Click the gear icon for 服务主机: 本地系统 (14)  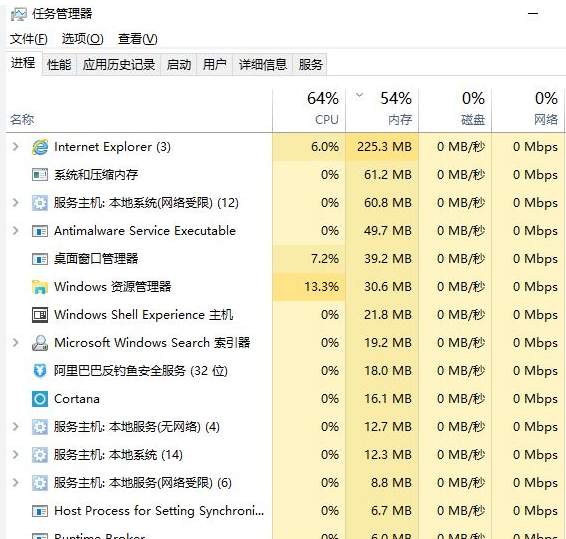tap(40, 455)
